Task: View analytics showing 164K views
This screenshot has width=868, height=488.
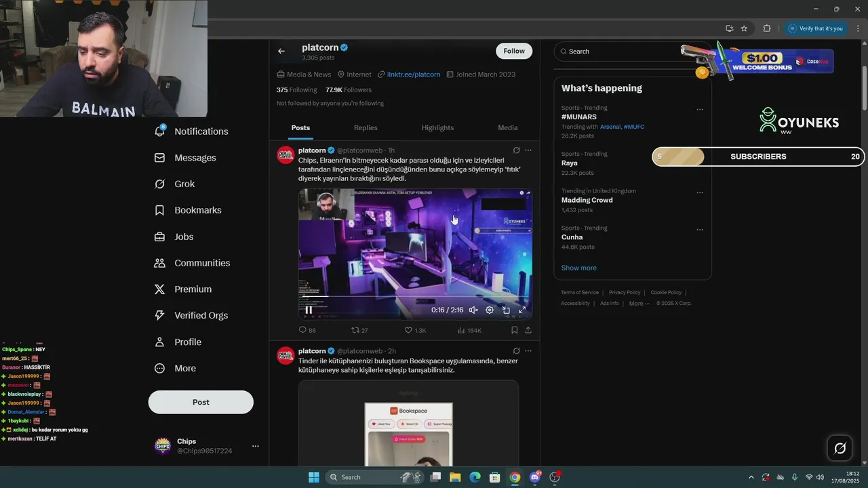Action: point(469,330)
